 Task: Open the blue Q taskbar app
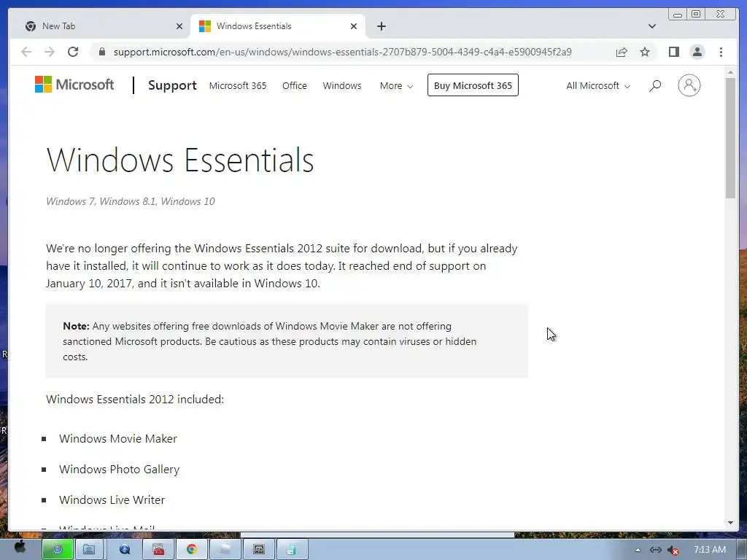coord(125,550)
